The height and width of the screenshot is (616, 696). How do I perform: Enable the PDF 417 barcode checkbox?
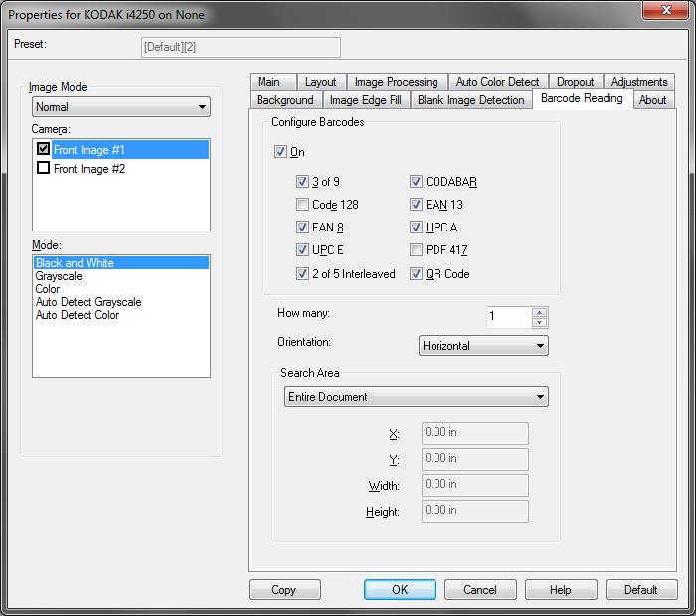click(x=416, y=249)
